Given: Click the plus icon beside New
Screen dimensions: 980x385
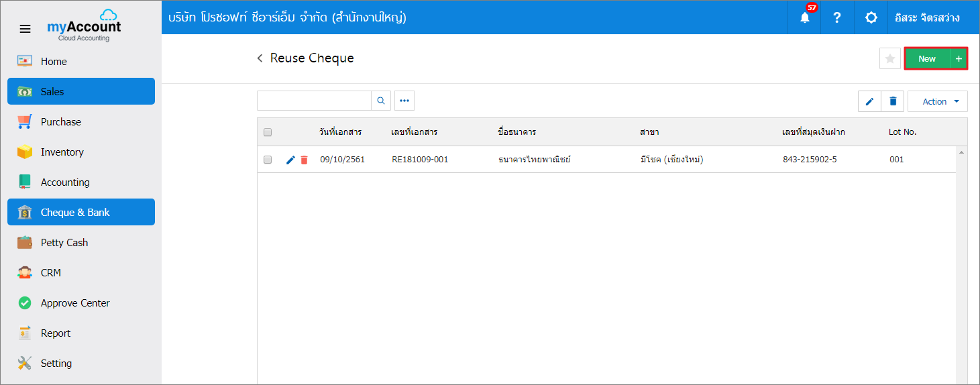Looking at the screenshot, I should [959, 59].
